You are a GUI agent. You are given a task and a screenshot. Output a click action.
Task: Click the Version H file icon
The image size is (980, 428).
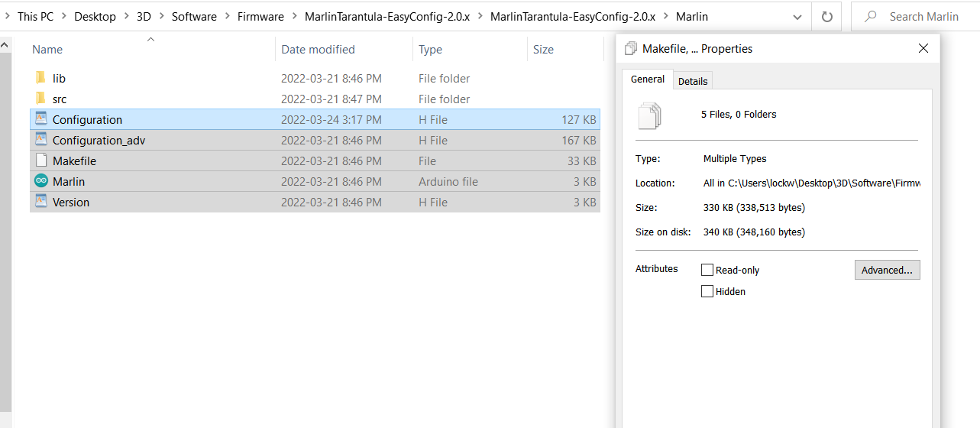41,202
